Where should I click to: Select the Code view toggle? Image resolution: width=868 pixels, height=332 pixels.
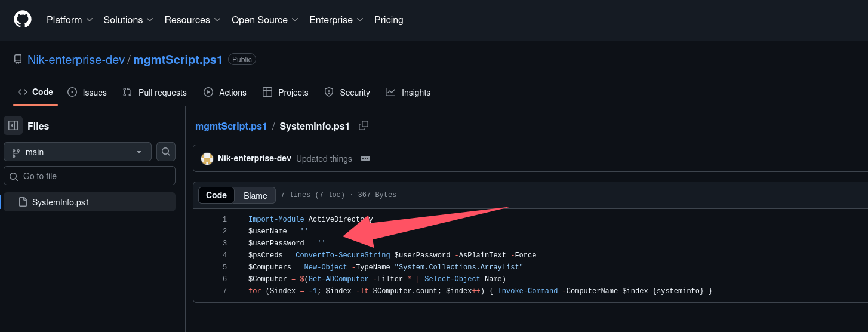[x=216, y=195]
